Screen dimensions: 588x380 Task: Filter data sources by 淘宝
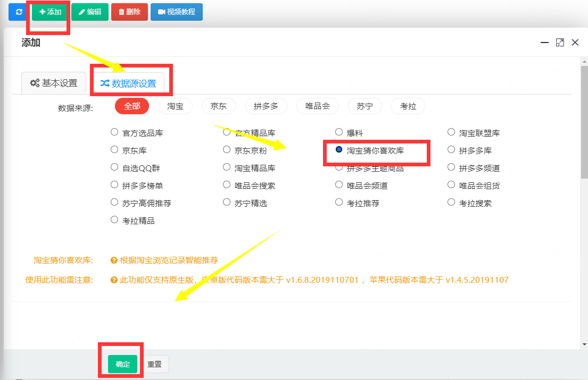point(175,106)
